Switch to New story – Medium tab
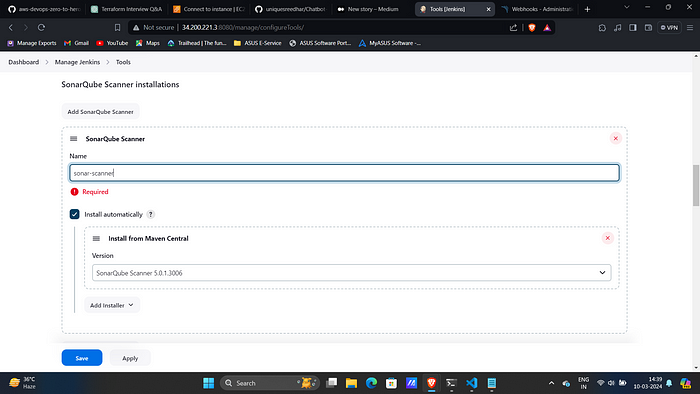Image resolution: width=700 pixels, height=394 pixels. click(373, 9)
